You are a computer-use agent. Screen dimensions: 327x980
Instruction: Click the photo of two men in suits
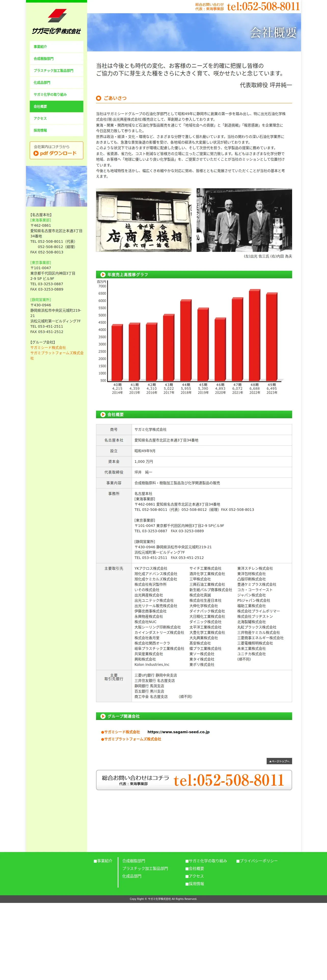click(244, 220)
